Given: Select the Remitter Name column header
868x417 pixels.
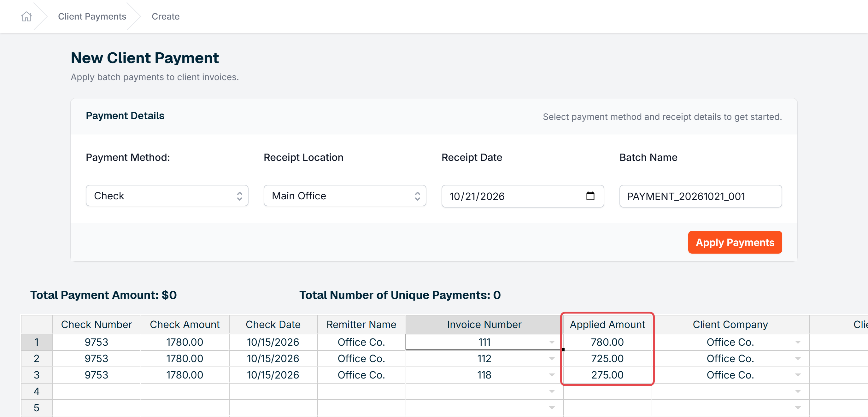Looking at the screenshot, I should pyautogui.click(x=361, y=324).
